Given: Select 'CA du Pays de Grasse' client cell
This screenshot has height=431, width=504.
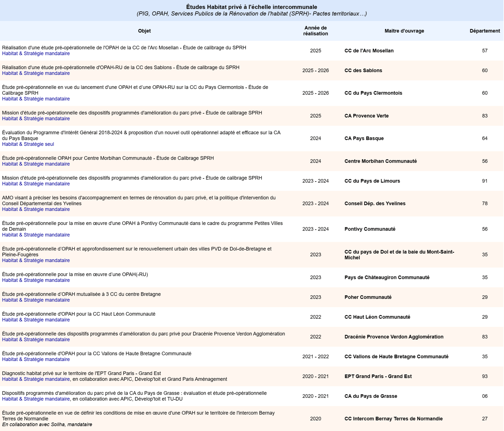Looking at the screenshot, I should tap(371, 396).
